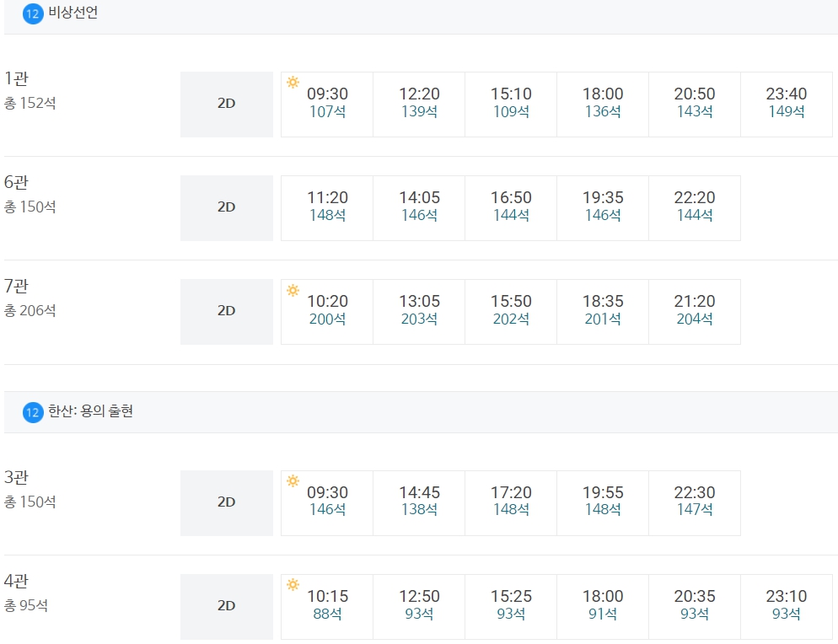Click the morning sun icon on 1관 09:30 showing

[x=293, y=82]
